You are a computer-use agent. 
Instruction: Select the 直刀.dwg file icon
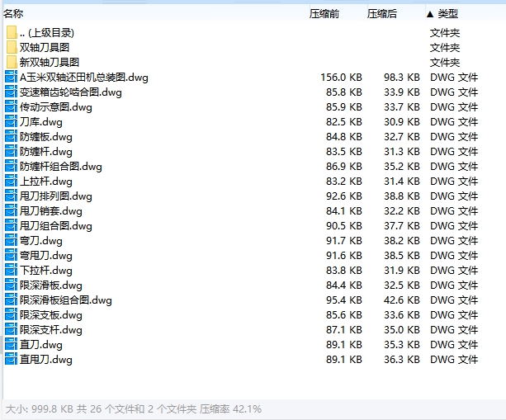[x=11, y=344]
